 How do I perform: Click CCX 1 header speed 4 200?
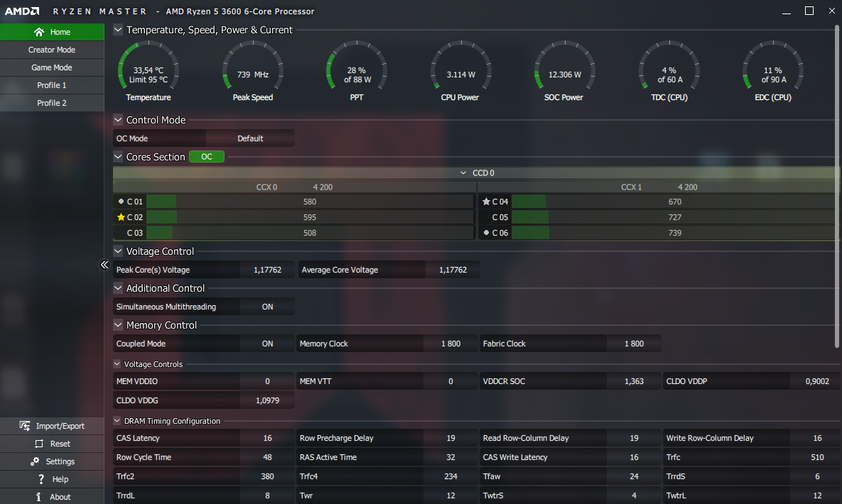click(x=687, y=187)
